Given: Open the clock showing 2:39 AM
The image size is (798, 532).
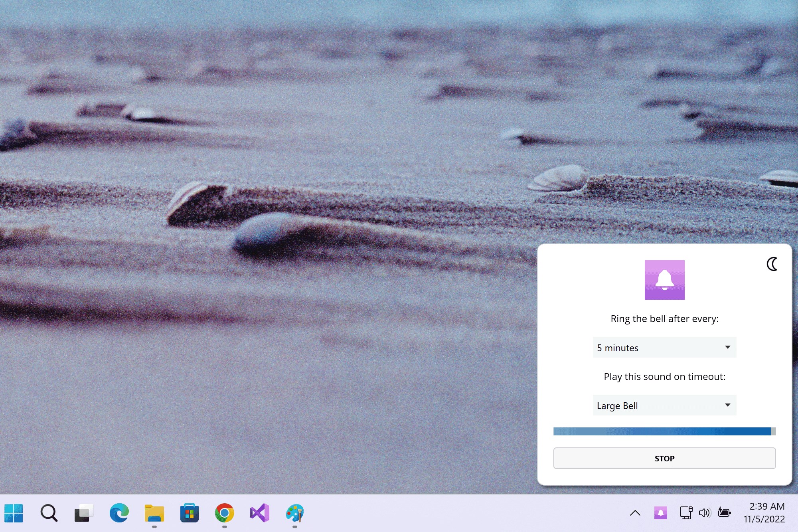Looking at the screenshot, I should point(764,513).
